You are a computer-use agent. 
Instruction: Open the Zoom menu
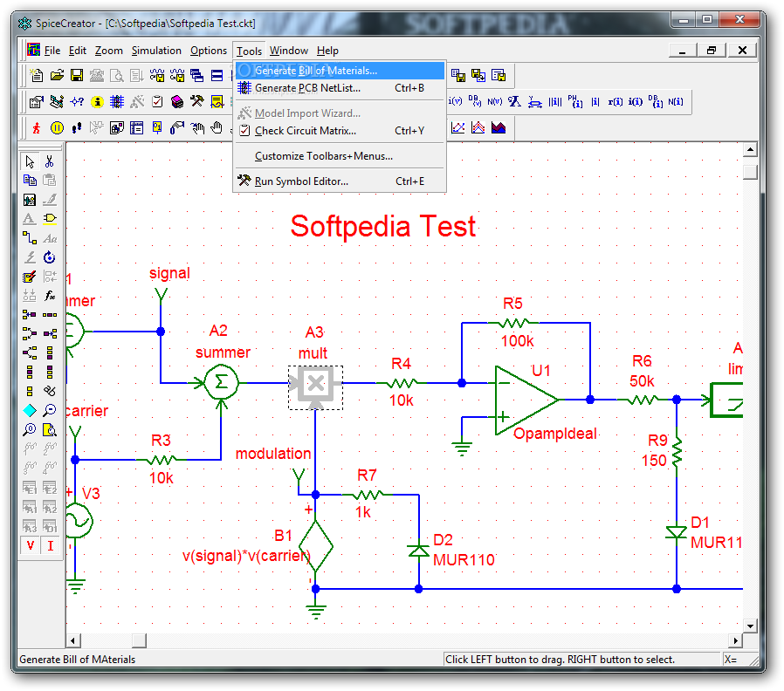[109, 51]
